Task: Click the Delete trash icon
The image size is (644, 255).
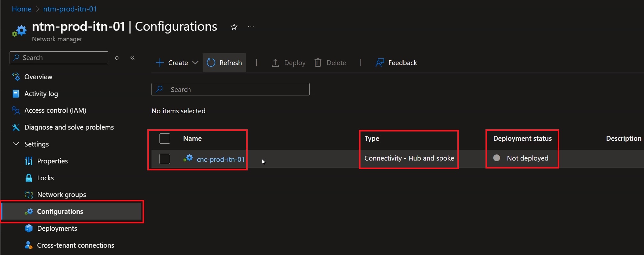Action: click(x=318, y=63)
